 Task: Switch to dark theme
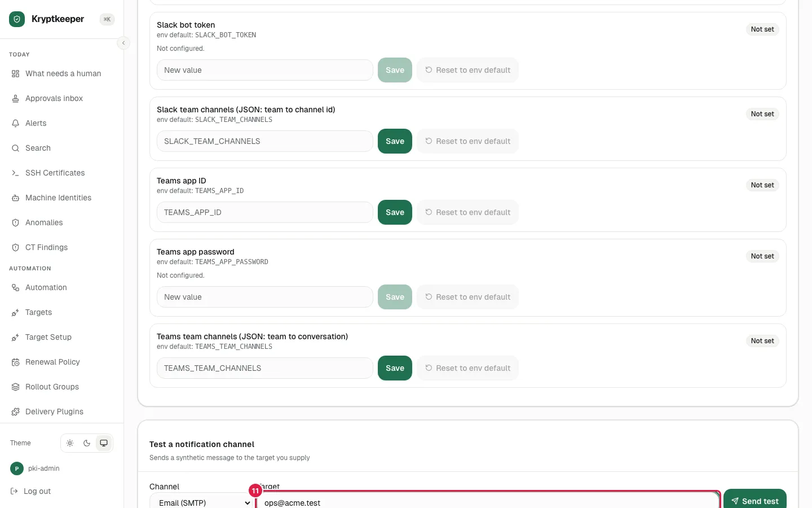[87, 443]
